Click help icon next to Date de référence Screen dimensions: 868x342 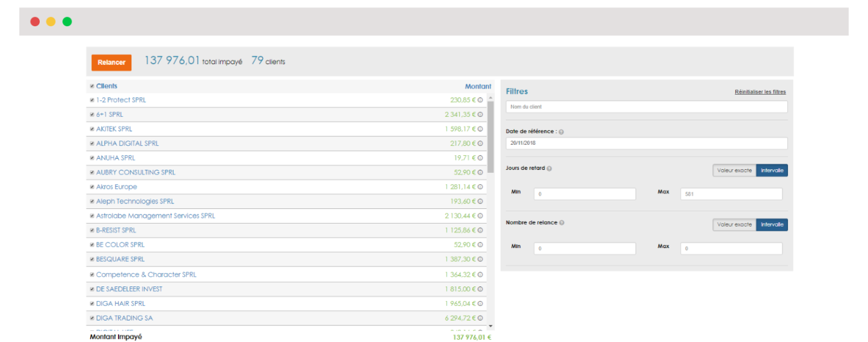point(561,132)
